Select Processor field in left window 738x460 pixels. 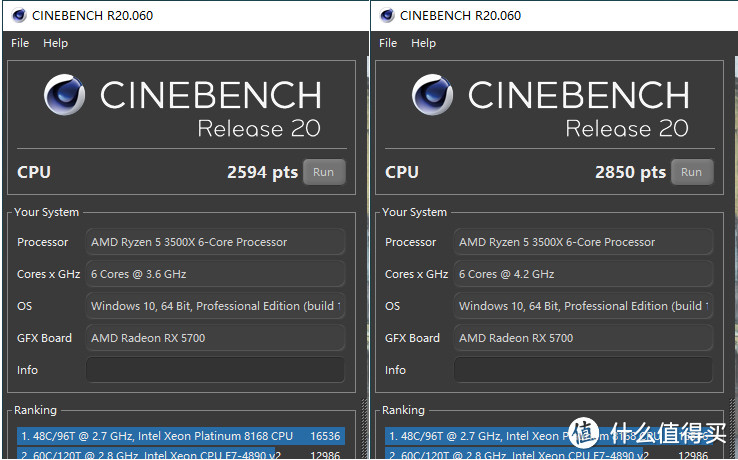215,242
